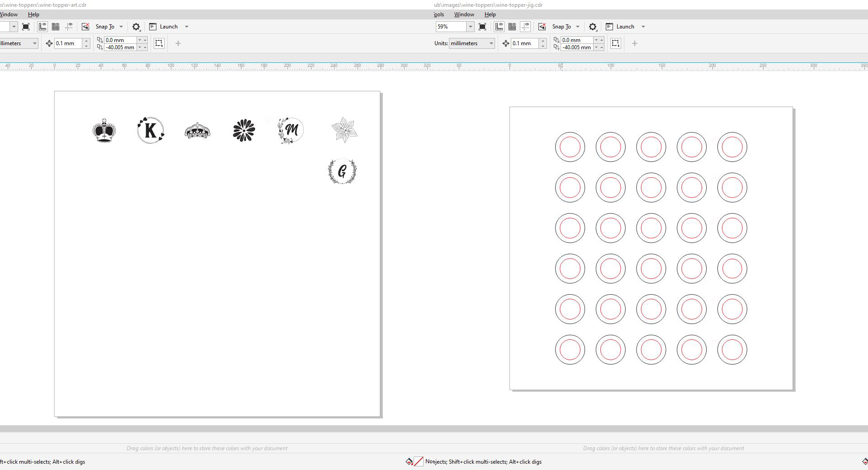Open Snap To dropdown in wine-topper-jig window
Image resolution: width=868 pixels, height=470 pixels.
[x=566, y=27]
